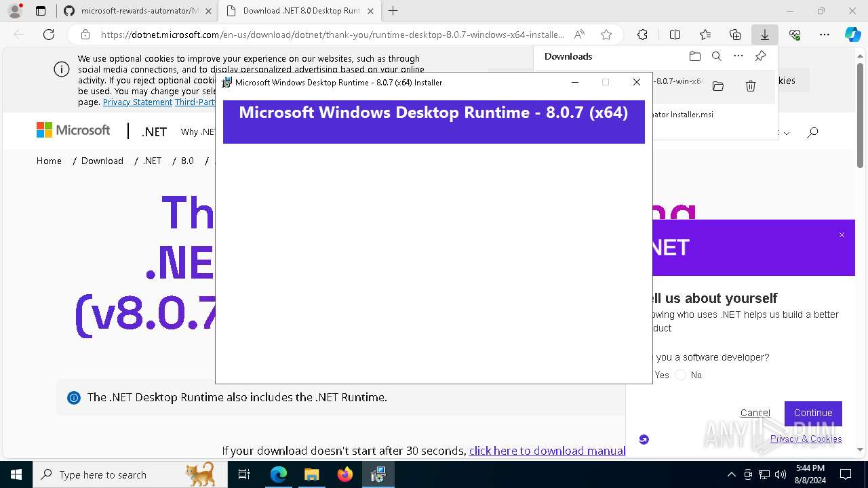868x488 pixels.
Task: Open the Edge profile avatar icon
Action: tap(15, 11)
